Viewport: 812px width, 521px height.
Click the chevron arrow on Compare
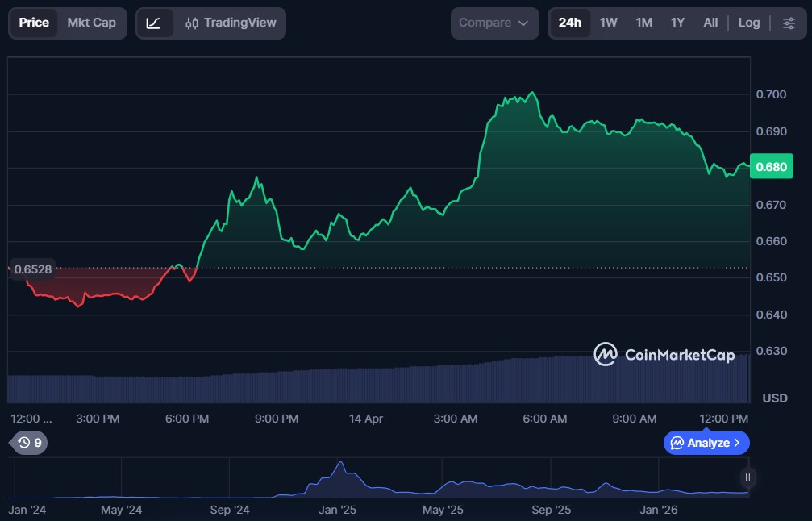523,23
